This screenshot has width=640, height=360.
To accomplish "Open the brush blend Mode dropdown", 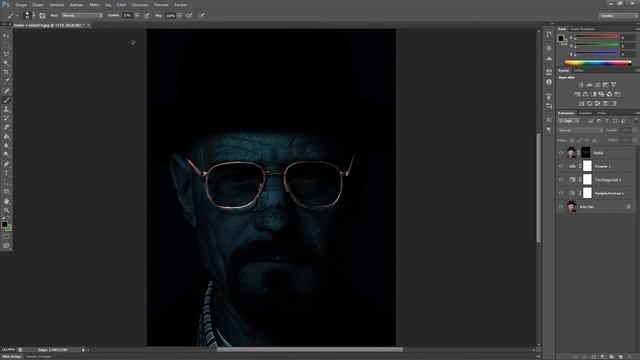I will (82, 16).
